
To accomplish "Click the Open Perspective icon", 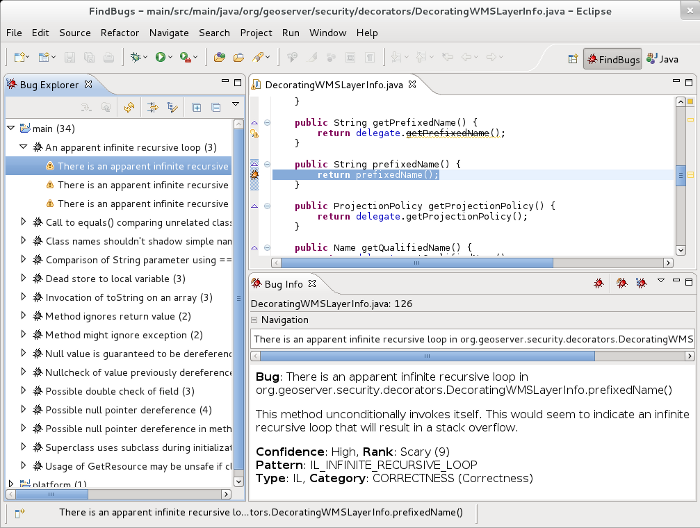I will point(573,59).
